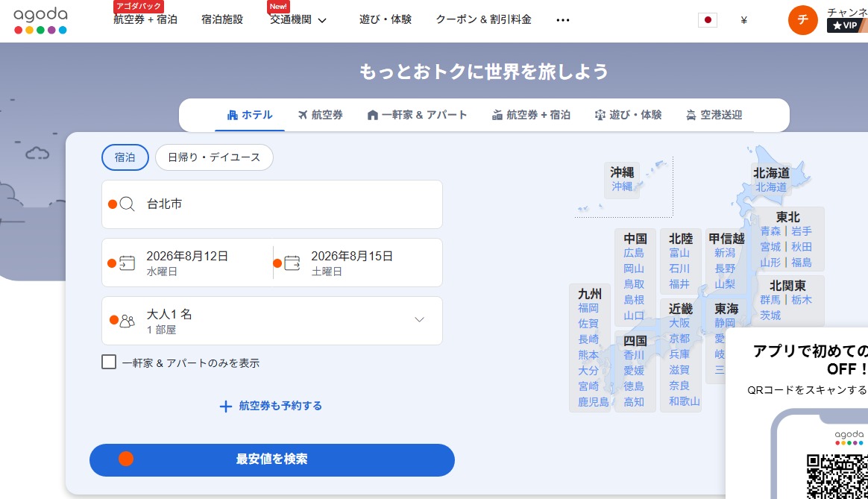Click the 台北市 destination input field
Viewport: 868px width, 499px height.
[271, 204]
